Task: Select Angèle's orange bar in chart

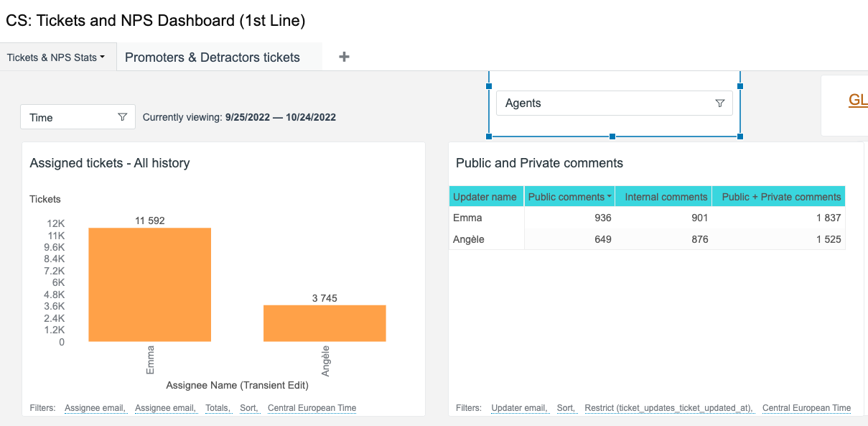Action: click(325, 323)
